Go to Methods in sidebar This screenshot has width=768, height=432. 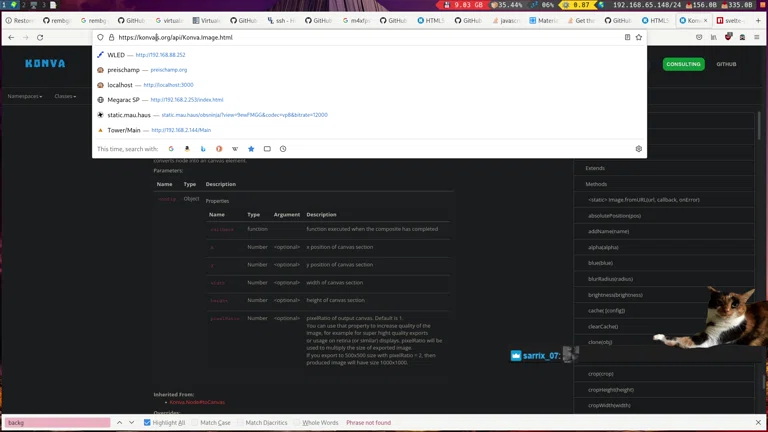click(x=596, y=184)
